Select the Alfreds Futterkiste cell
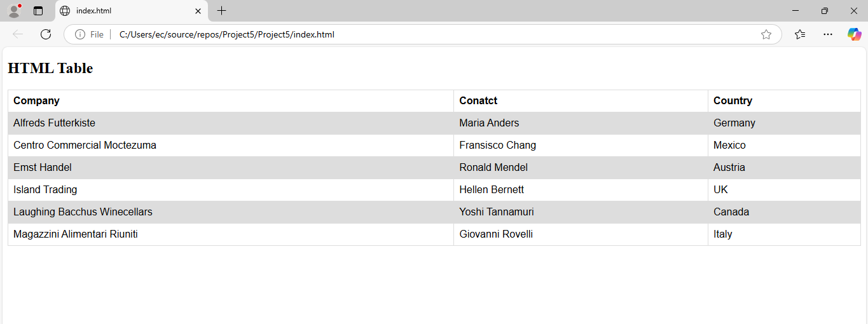 tap(231, 123)
